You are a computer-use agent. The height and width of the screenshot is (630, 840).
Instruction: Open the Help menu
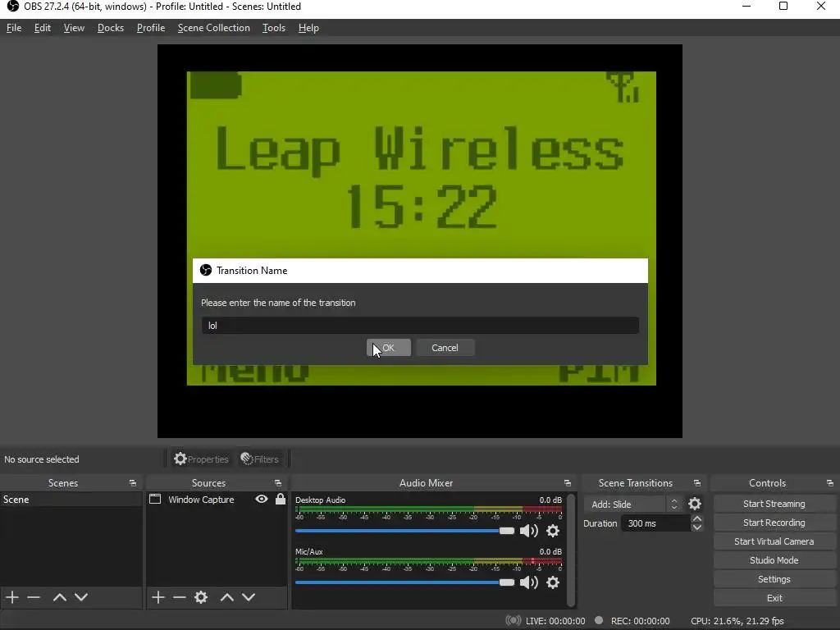coord(308,28)
